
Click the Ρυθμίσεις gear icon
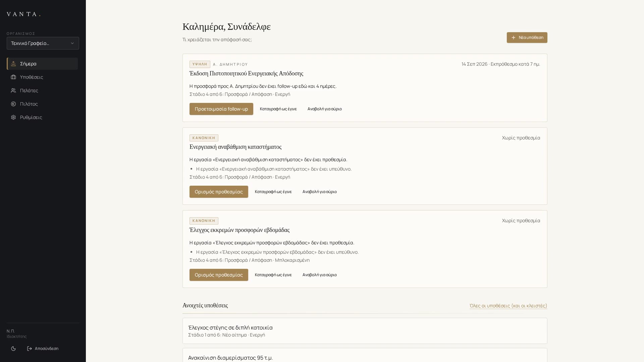point(13,117)
